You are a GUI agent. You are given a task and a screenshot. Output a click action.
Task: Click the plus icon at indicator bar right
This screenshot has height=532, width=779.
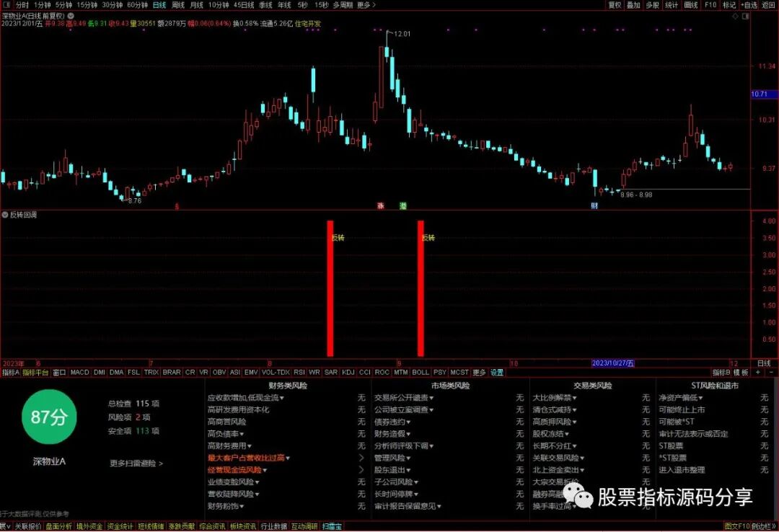[759, 372]
